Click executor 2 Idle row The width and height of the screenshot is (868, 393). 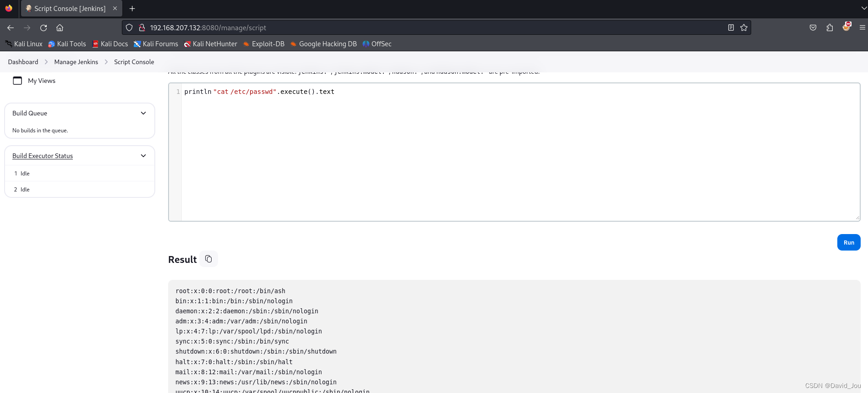click(80, 190)
